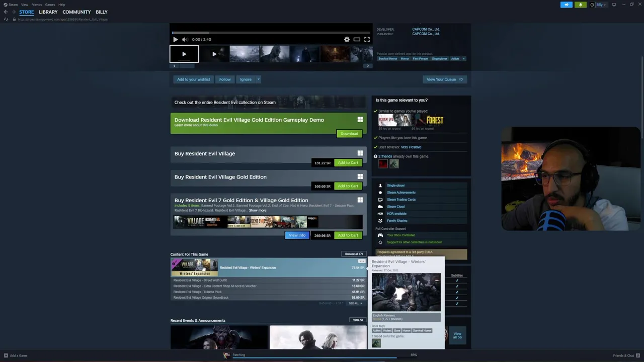Open the Games menu

pos(50,5)
